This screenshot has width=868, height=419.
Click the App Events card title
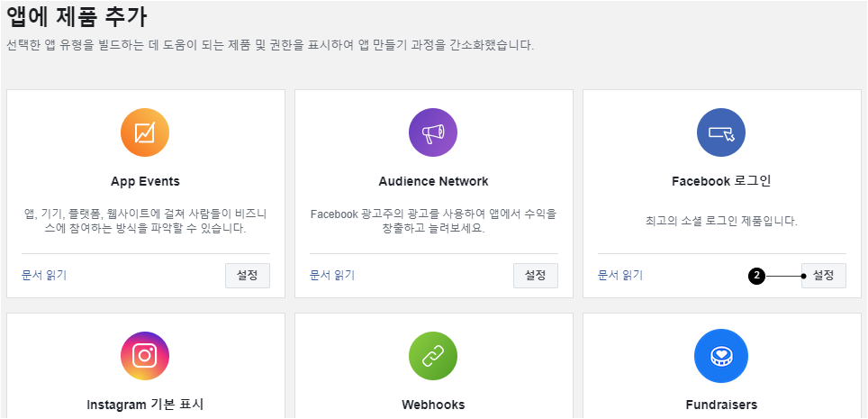(145, 181)
